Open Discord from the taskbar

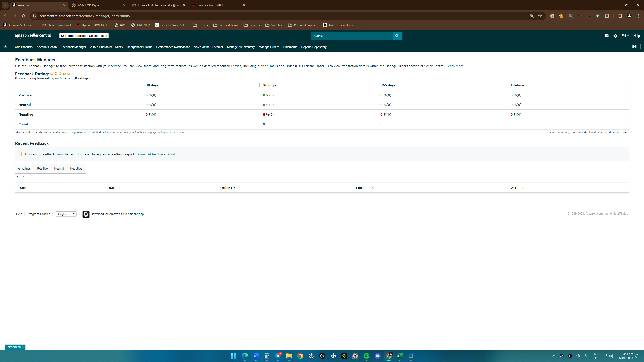(378, 356)
